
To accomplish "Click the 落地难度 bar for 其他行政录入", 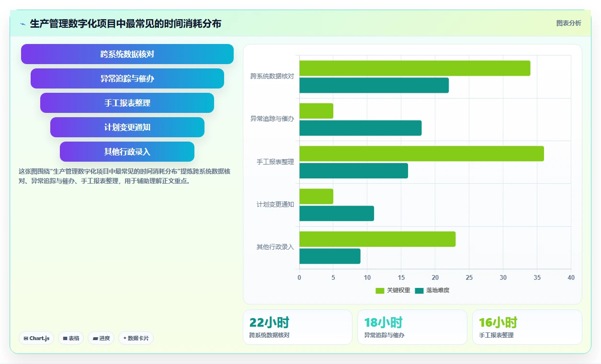I will (330, 256).
